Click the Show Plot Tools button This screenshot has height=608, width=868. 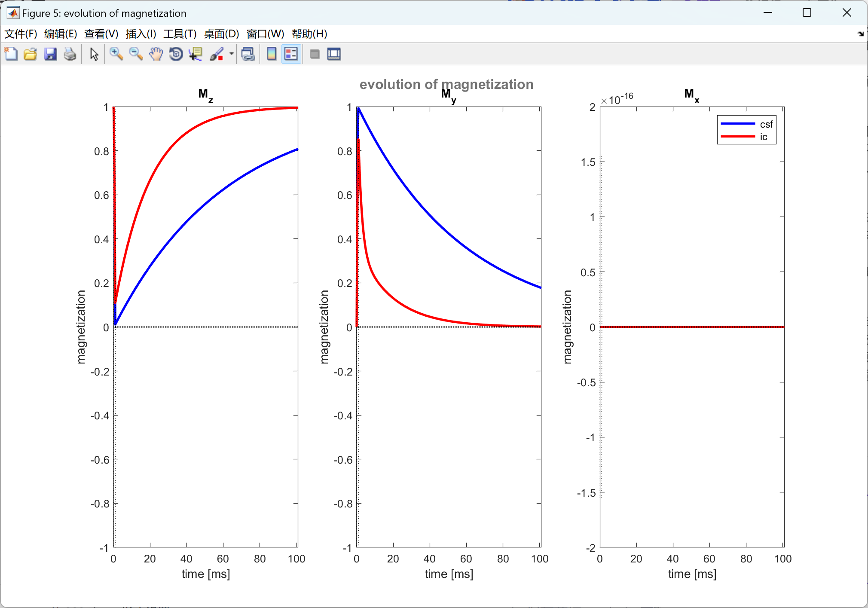(334, 54)
